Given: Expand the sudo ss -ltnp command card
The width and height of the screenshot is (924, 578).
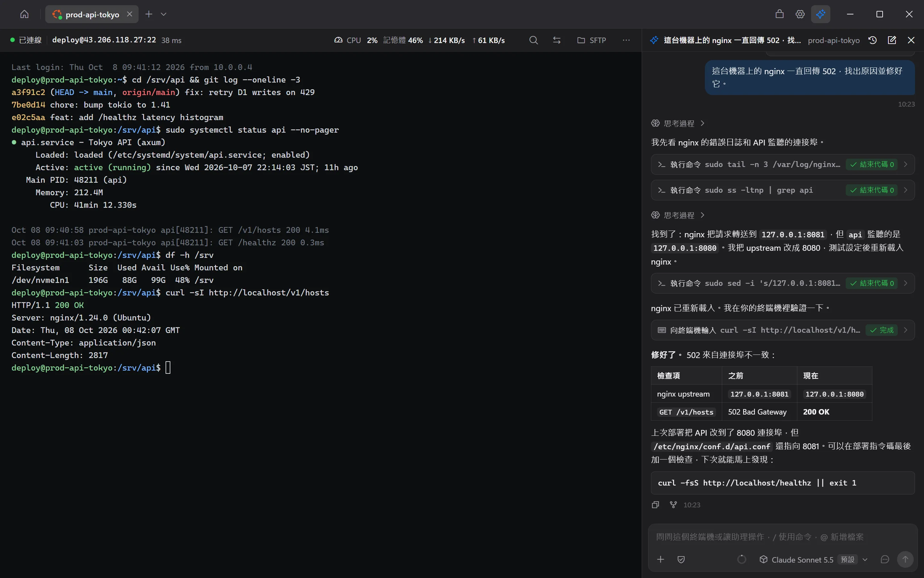Looking at the screenshot, I should [x=782, y=190].
